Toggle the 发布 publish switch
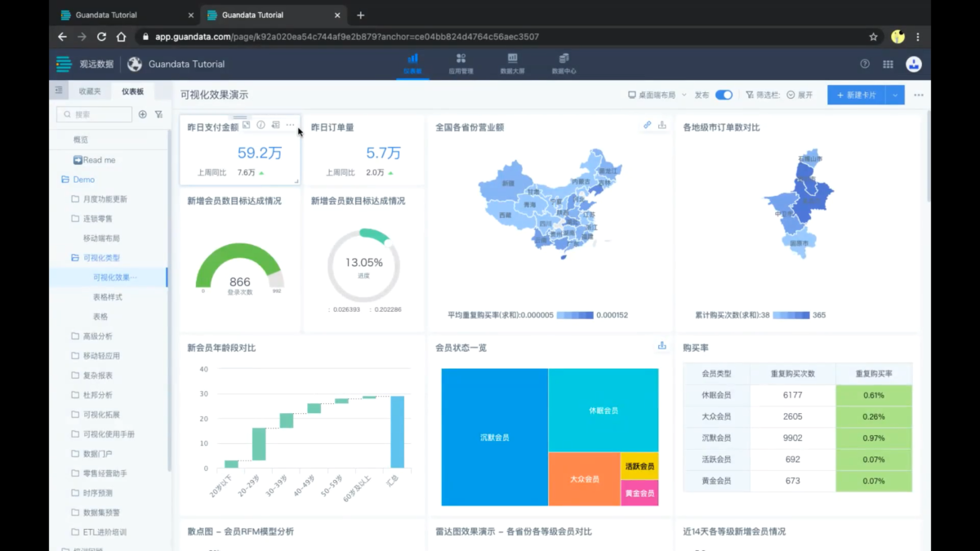 [x=724, y=95]
